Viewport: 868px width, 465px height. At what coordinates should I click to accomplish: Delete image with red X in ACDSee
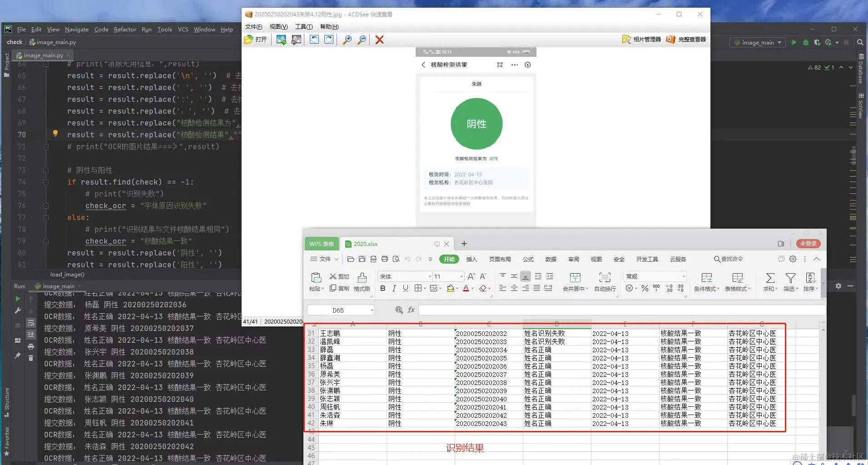pos(379,40)
